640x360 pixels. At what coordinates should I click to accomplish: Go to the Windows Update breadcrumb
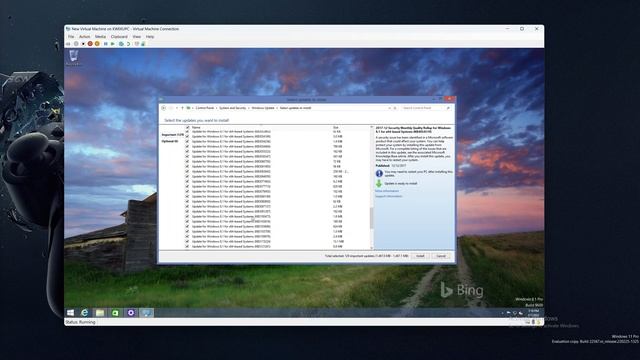pyautogui.click(x=263, y=108)
